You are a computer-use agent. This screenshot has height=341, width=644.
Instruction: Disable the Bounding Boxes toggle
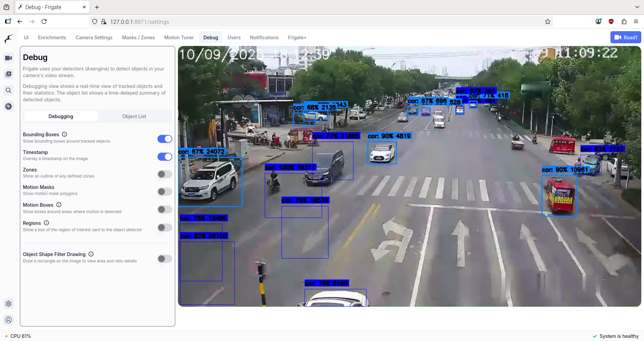click(164, 139)
